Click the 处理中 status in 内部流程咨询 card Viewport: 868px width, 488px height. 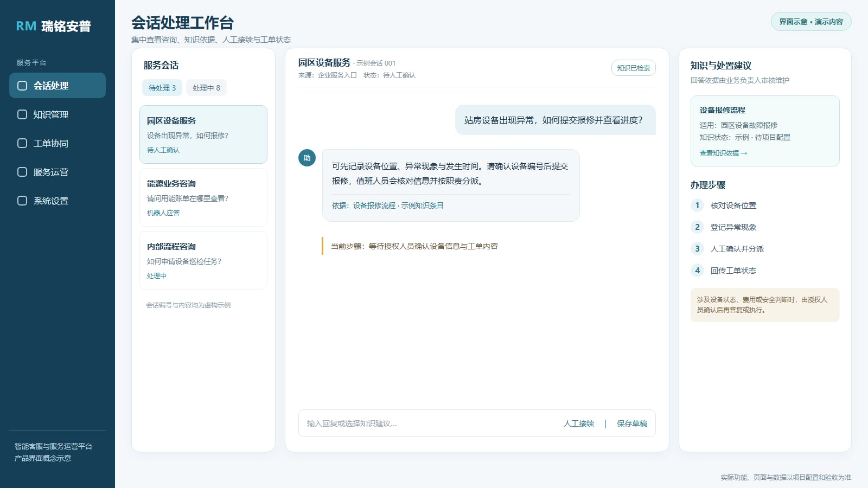(157, 276)
